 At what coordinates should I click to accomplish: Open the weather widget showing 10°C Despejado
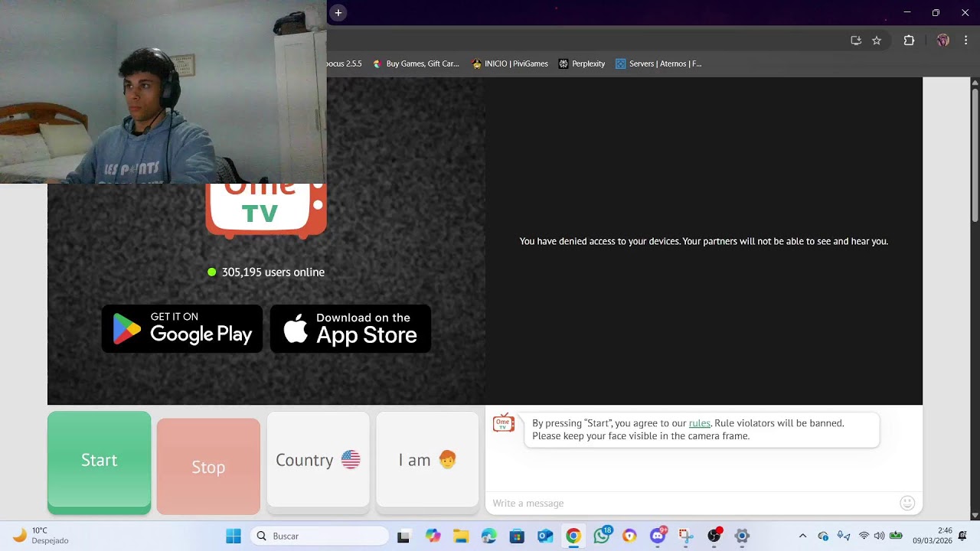[42, 536]
